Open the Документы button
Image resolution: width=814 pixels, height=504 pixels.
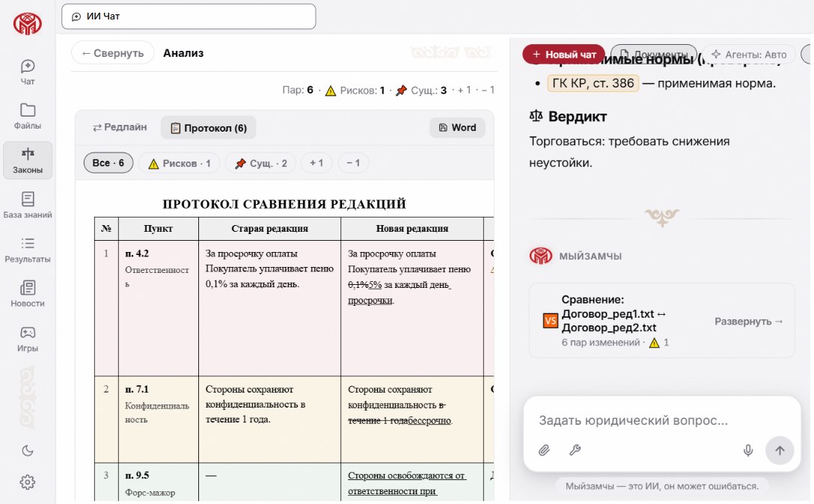tap(654, 55)
